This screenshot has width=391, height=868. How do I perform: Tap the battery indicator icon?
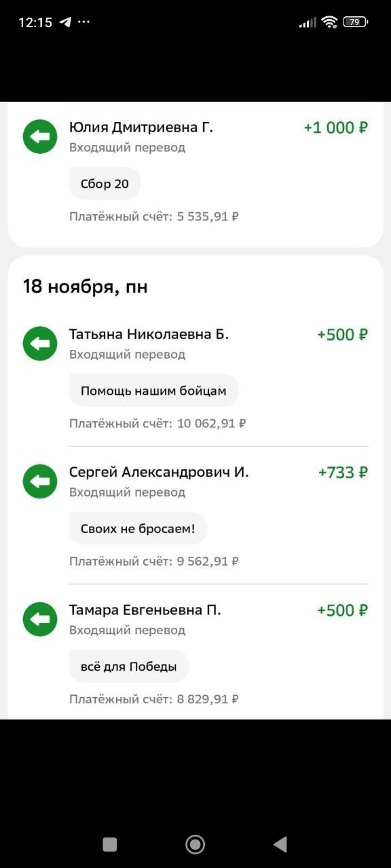coord(355,22)
